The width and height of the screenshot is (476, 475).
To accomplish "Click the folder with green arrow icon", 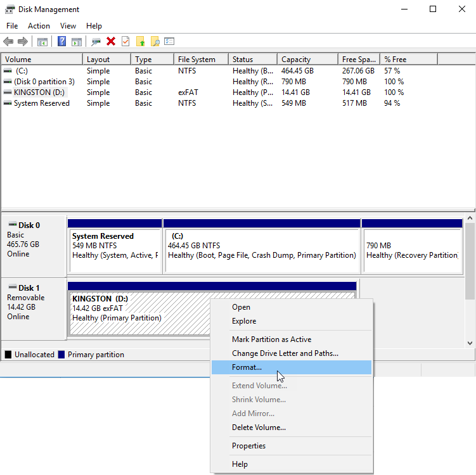I will pos(140,41).
